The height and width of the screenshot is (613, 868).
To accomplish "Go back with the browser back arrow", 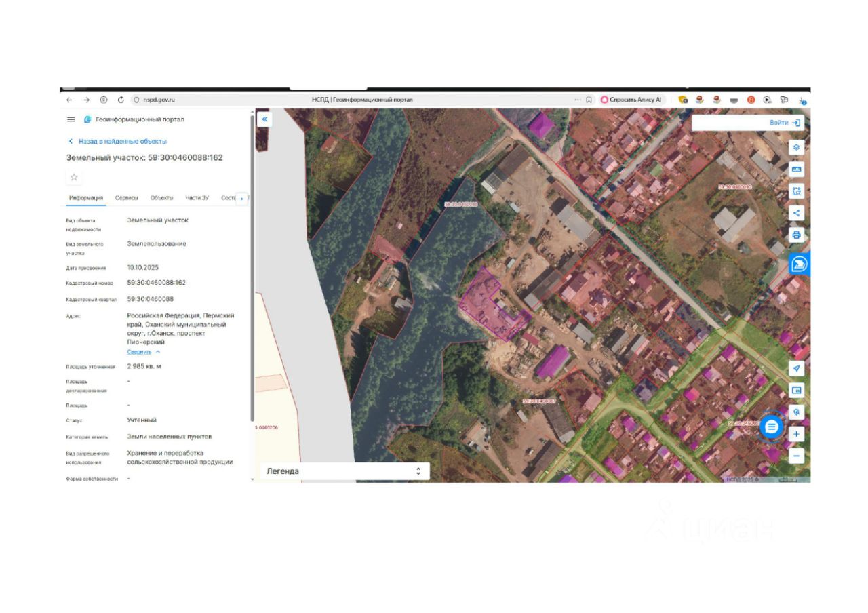I will (69, 100).
